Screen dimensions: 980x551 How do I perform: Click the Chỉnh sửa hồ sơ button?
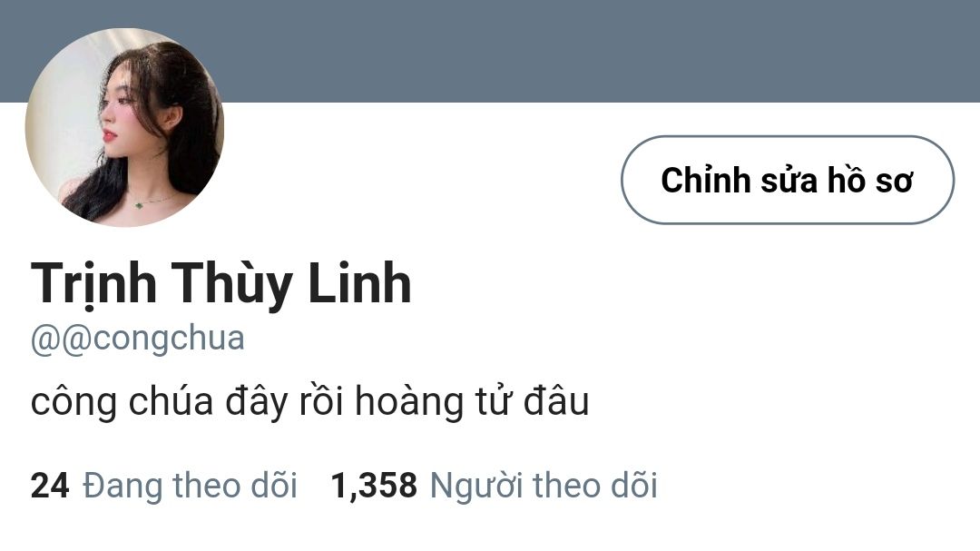[788, 180]
